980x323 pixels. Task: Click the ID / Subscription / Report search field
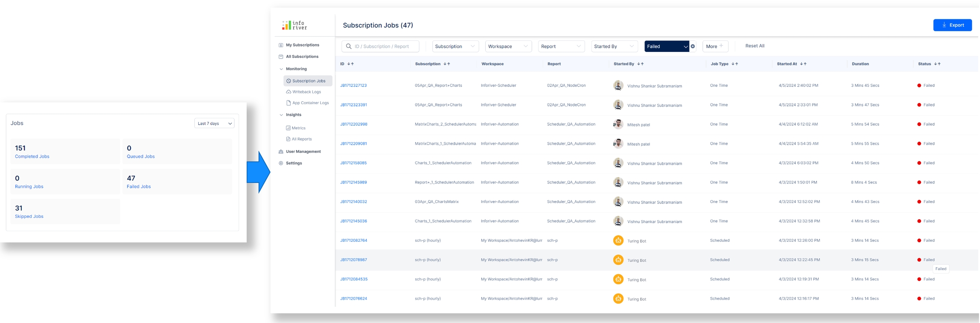(x=381, y=46)
